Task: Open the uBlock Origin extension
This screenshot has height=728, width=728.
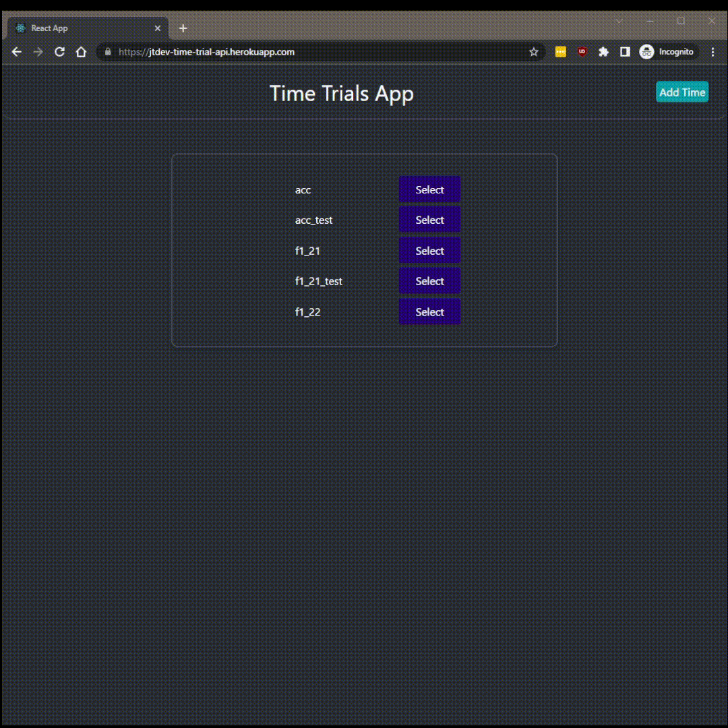Action: [582, 51]
